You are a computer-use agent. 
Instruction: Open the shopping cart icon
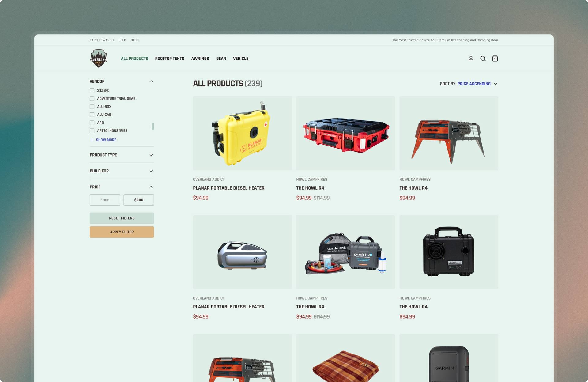tap(495, 58)
